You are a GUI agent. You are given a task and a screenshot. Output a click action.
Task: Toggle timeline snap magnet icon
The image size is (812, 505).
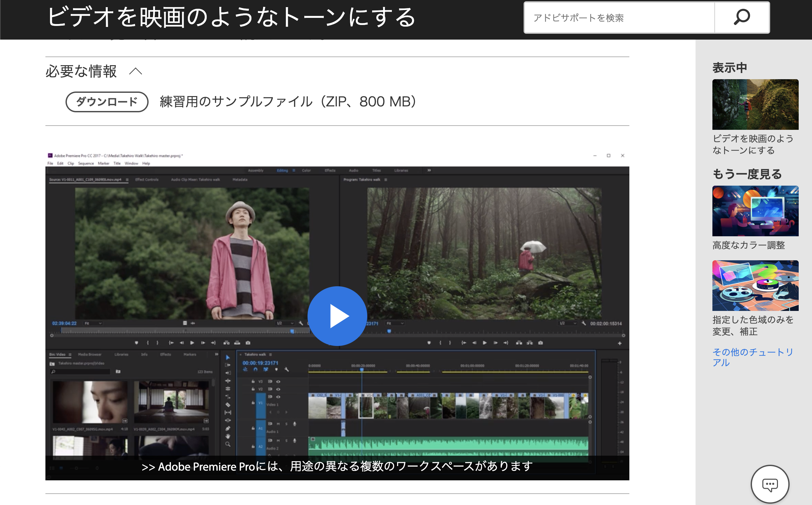point(255,369)
